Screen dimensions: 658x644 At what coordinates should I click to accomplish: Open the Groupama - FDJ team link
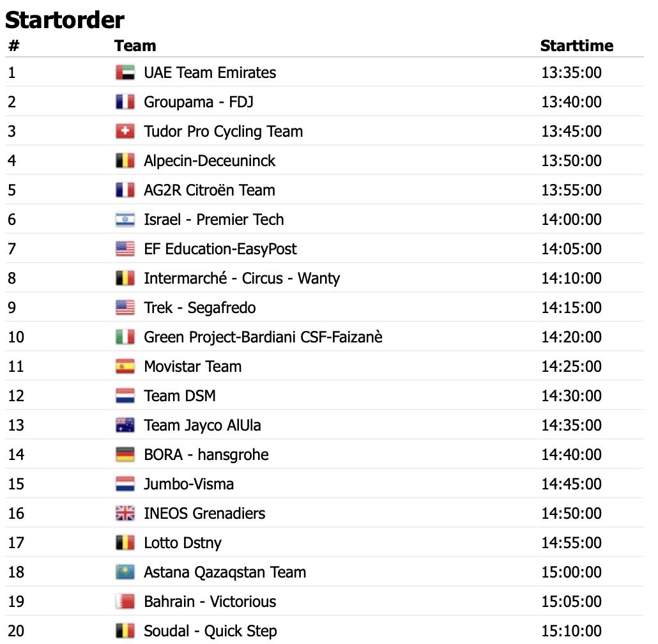tap(199, 102)
